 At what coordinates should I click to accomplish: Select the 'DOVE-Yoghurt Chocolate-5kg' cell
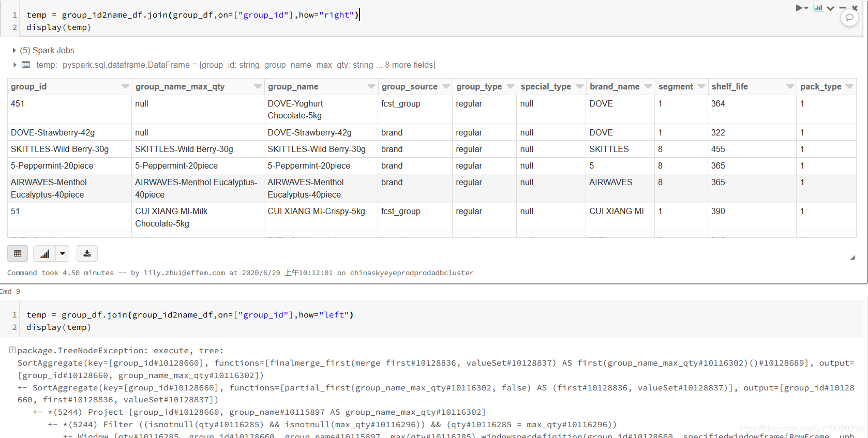[x=321, y=109]
